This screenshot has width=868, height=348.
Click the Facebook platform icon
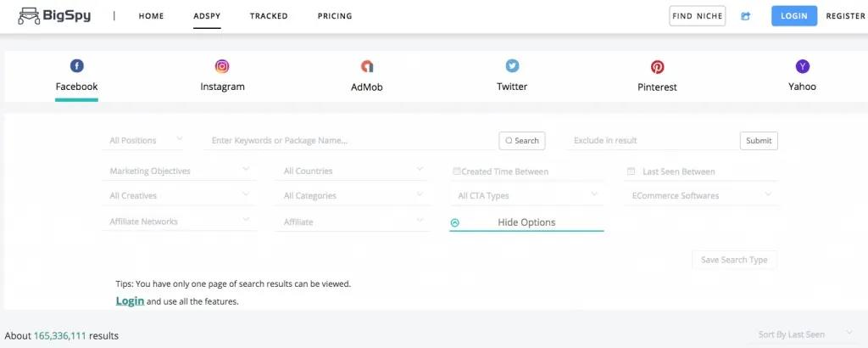coord(76,66)
